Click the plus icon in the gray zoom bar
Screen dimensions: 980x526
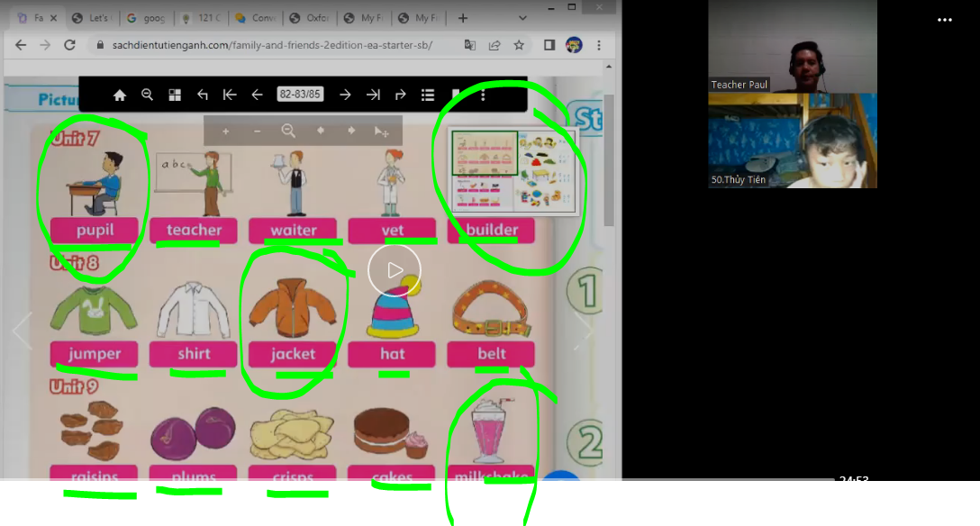tap(225, 131)
